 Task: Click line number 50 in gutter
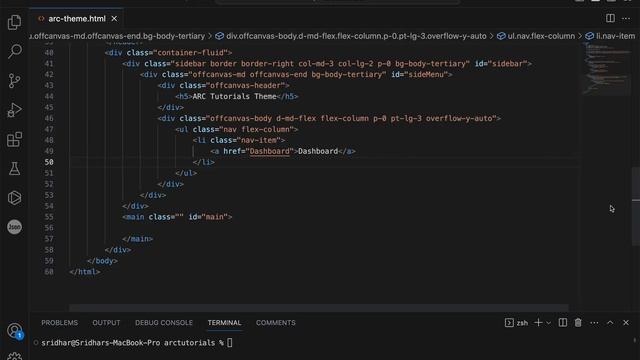click(x=49, y=162)
